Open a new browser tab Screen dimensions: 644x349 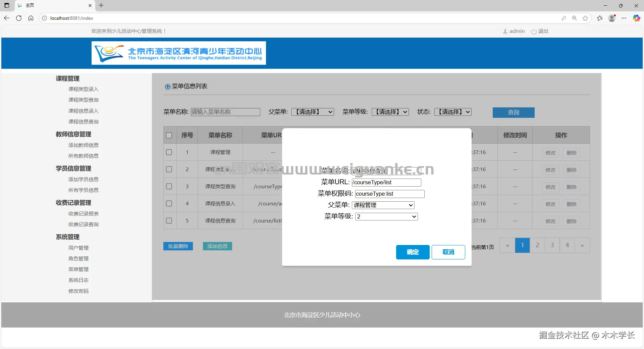point(101,5)
